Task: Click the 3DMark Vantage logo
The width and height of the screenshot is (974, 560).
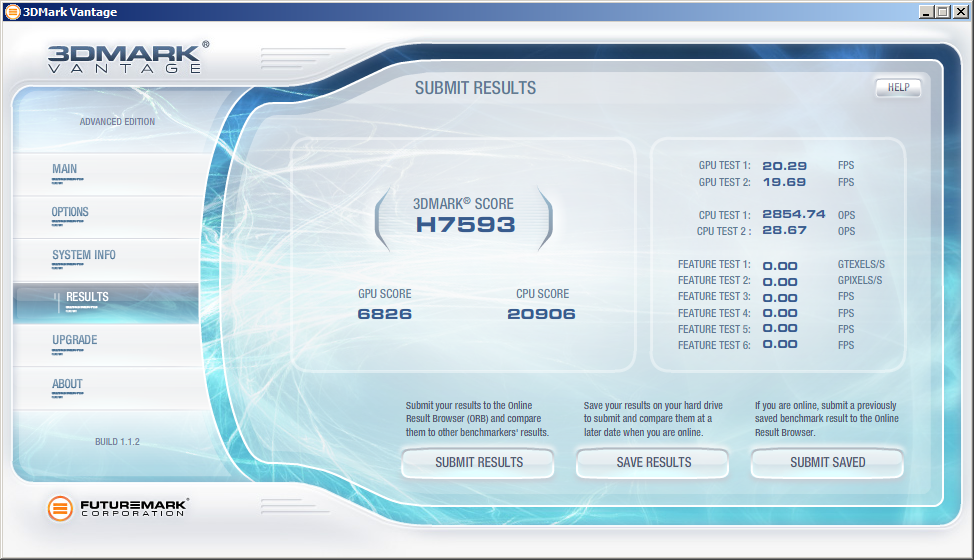Action: point(128,57)
